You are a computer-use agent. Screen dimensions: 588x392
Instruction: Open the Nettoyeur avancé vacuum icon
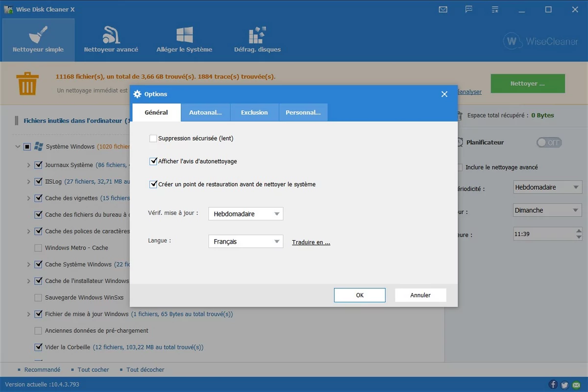(x=111, y=35)
